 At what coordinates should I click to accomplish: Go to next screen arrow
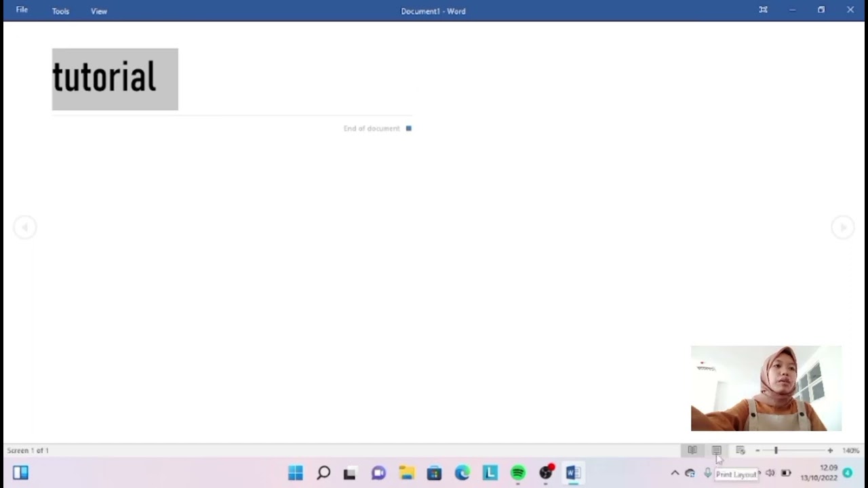[x=843, y=227]
